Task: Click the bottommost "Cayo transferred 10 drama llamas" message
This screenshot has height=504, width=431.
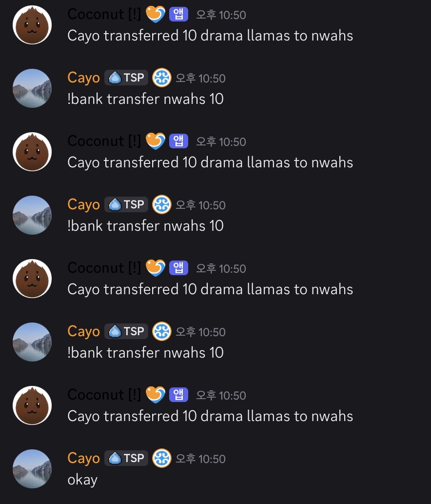Action: (x=210, y=416)
